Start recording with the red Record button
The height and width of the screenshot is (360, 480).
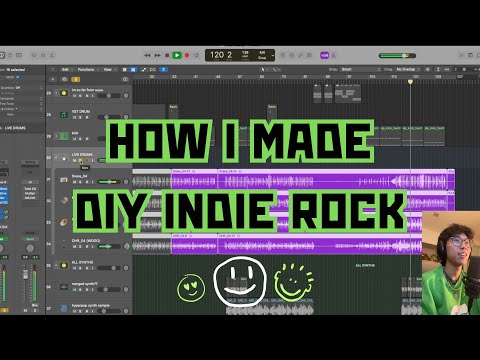(x=187, y=55)
